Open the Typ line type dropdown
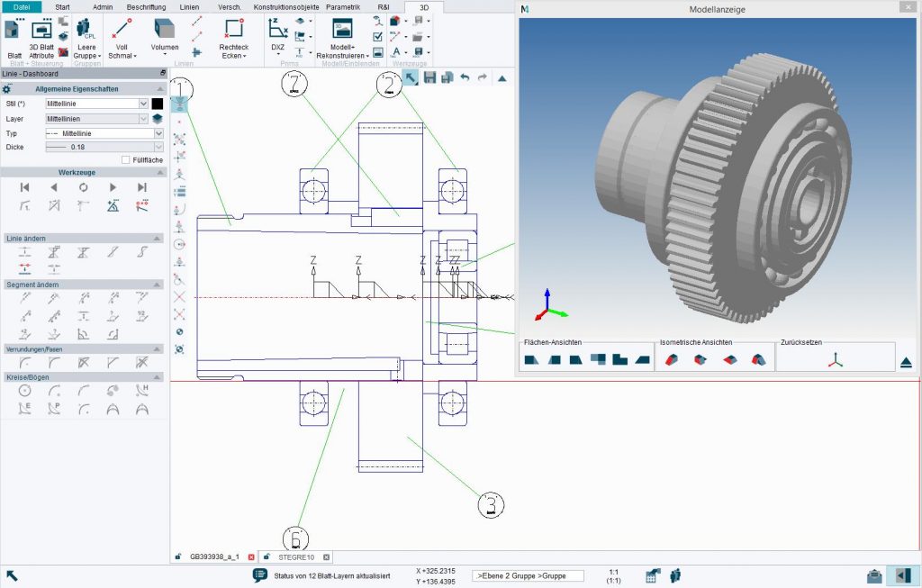Image resolution: width=922 pixels, height=588 pixels. [x=158, y=133]
